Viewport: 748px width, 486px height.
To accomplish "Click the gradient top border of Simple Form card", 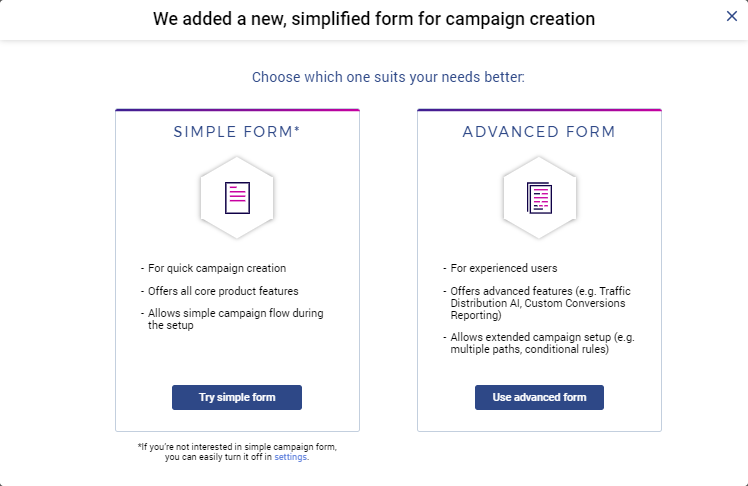I will pos(237,110).
